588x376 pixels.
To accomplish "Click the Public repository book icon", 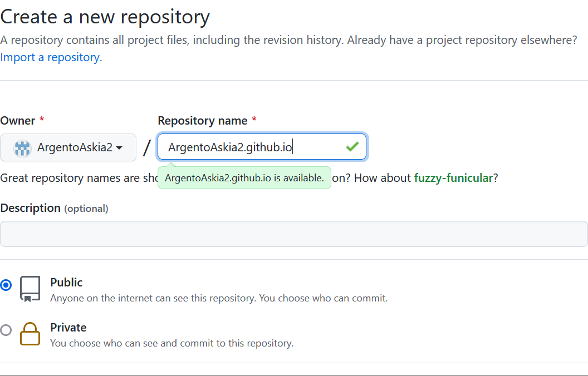I will click(30, 289).
